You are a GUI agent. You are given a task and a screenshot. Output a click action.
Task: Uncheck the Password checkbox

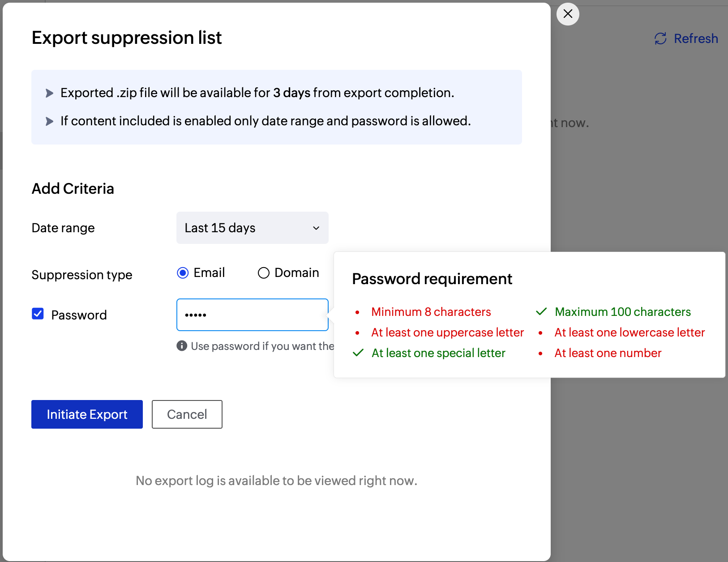[x=38, y=314]
